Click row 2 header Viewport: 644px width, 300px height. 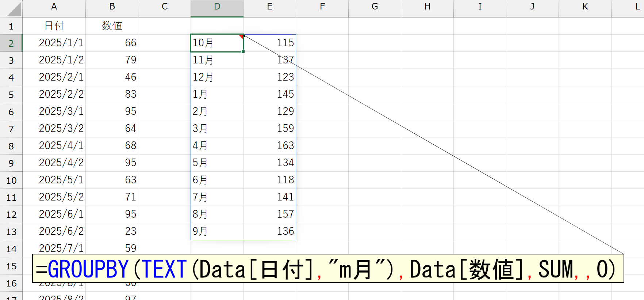pyautogui.click(x=11, y=43)
